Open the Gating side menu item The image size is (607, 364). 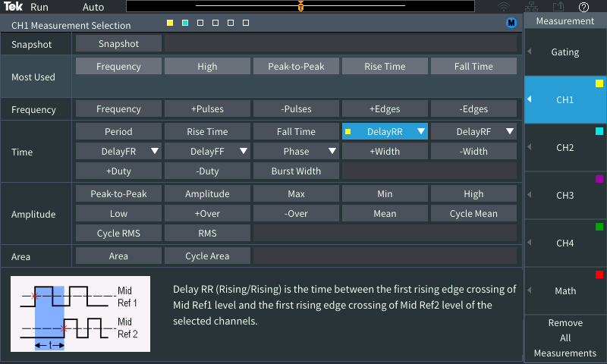coord(565,52)
